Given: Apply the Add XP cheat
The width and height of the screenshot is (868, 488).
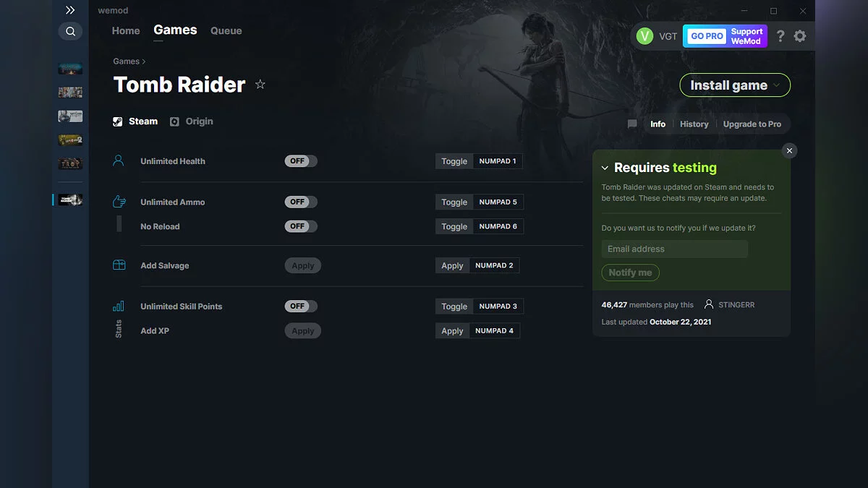Looking at the screenshot, I should pyautogui.click(x=302, y=330).
